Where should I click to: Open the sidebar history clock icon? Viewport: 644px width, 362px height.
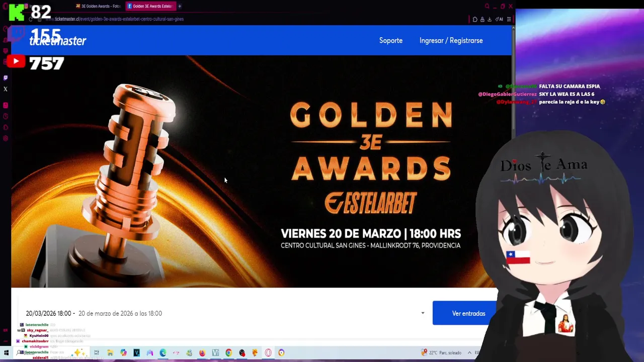[6, 116]
